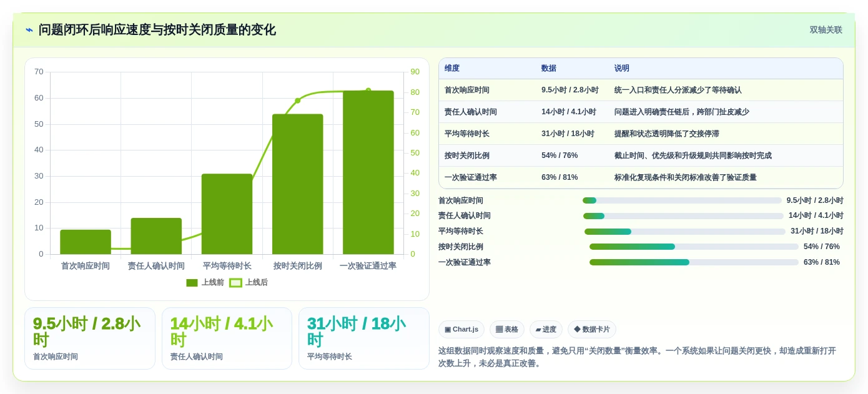Click table cell 63% / 81%
868x394 pixels.
pyautogui.click(x=560, y=177)
